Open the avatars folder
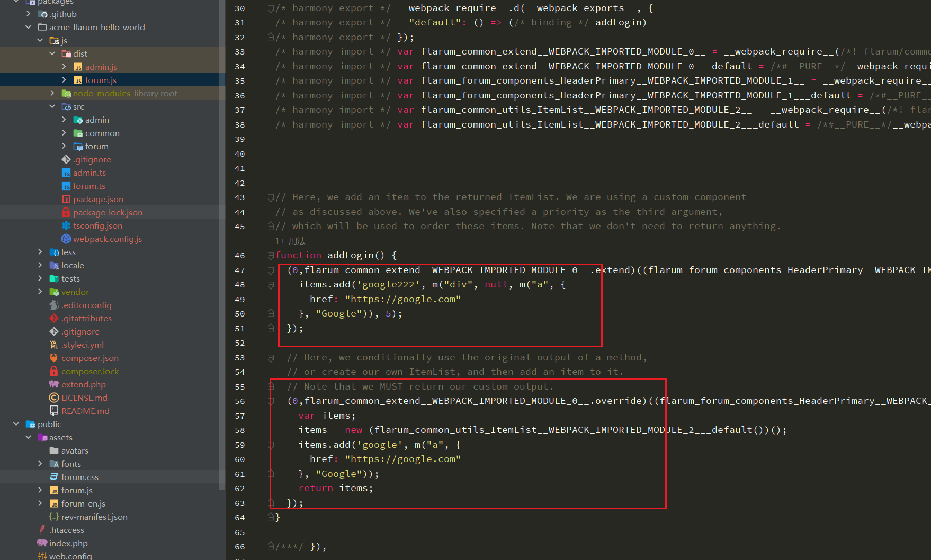 point(75,450)
